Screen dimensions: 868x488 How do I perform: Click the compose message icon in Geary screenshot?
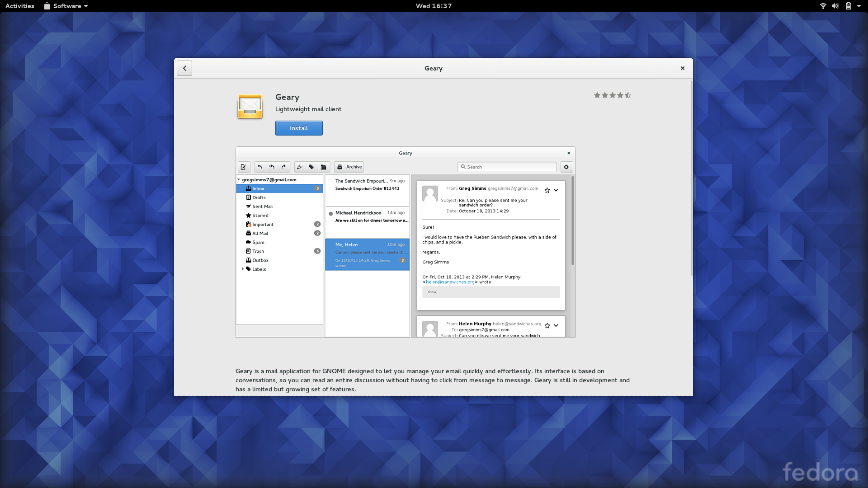pos(244,167)
